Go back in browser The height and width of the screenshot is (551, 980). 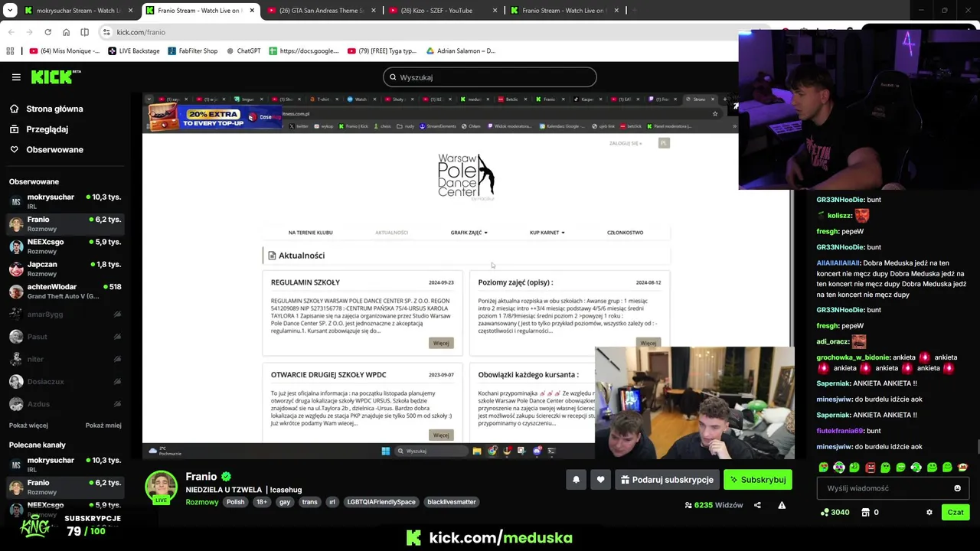point(11,32)
